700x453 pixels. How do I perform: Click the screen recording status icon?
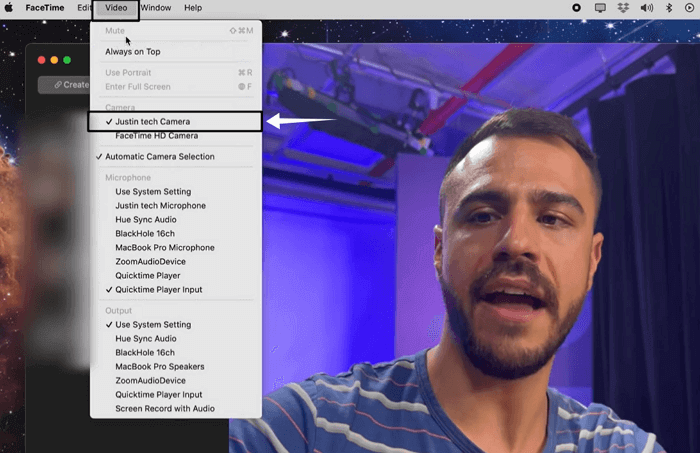pos(576,8)
